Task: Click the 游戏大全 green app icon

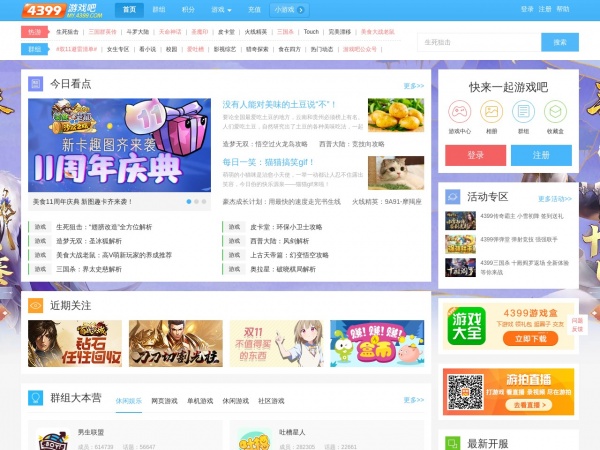Action: 466,326
